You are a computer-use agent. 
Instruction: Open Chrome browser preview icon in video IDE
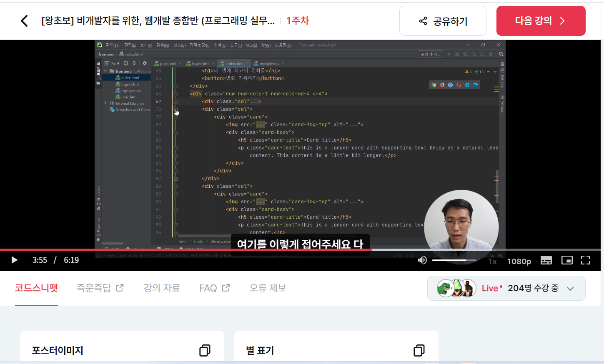tap(434, 85)
